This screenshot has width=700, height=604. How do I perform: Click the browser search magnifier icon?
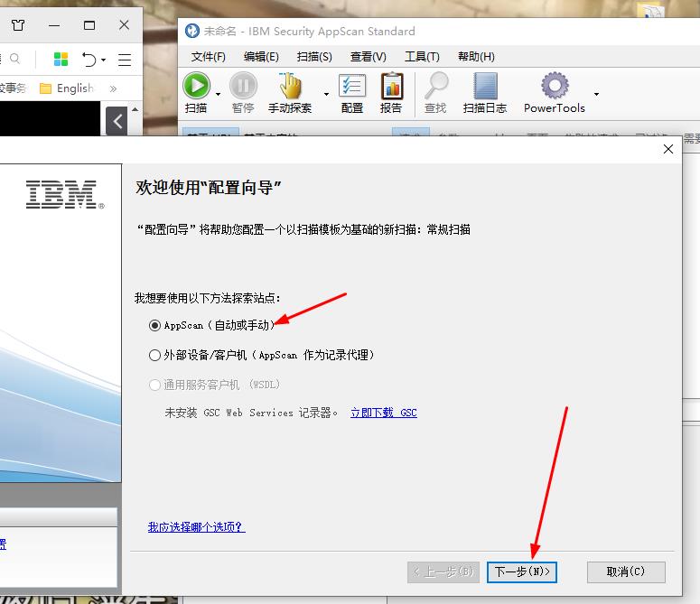[x=14, y=59]
